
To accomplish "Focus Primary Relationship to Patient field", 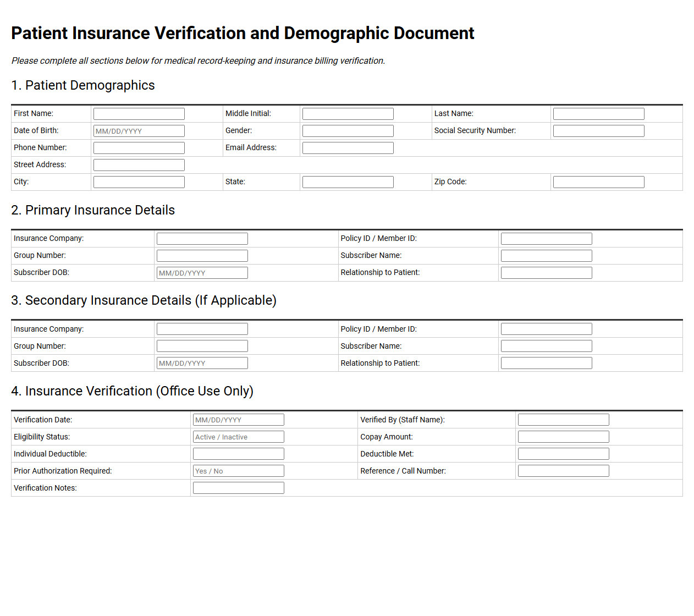I will click(x=547, y=273).
